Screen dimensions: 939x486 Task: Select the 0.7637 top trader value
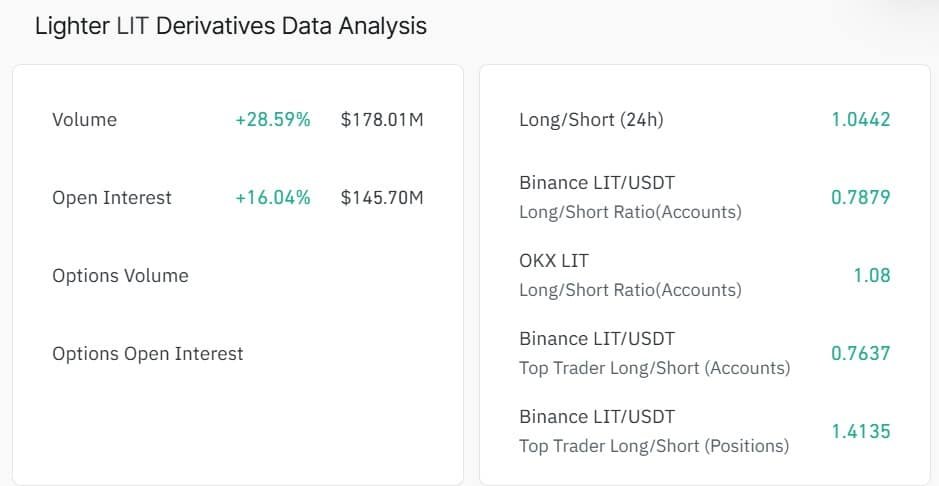pyautogui.click(x=860, y=353)
